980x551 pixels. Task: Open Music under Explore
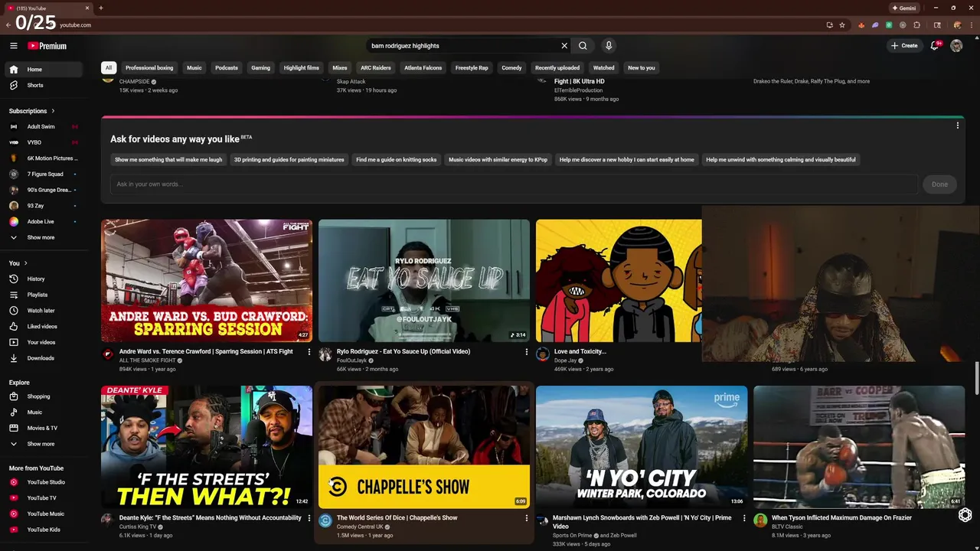44,412
